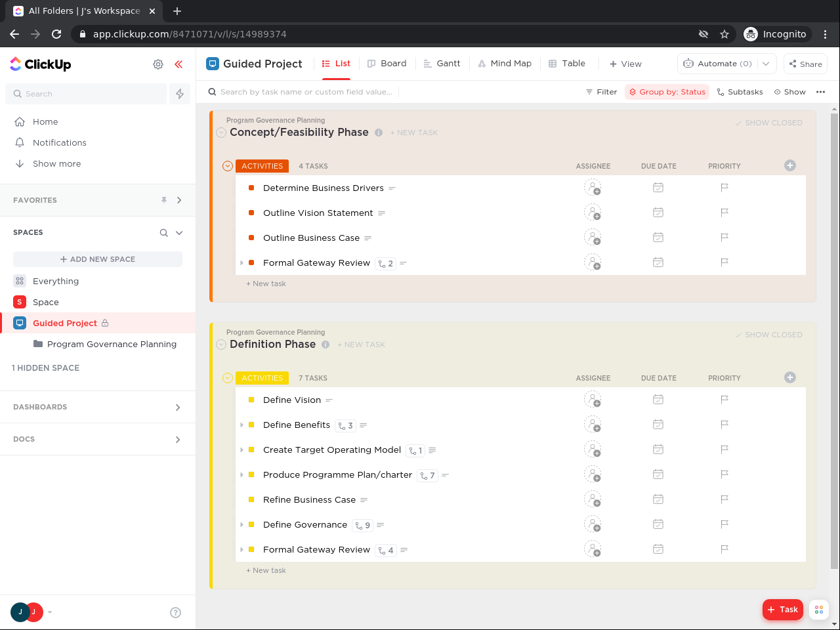Click Add New Space button
840x630 pixels.
click(x=98, y=259)
